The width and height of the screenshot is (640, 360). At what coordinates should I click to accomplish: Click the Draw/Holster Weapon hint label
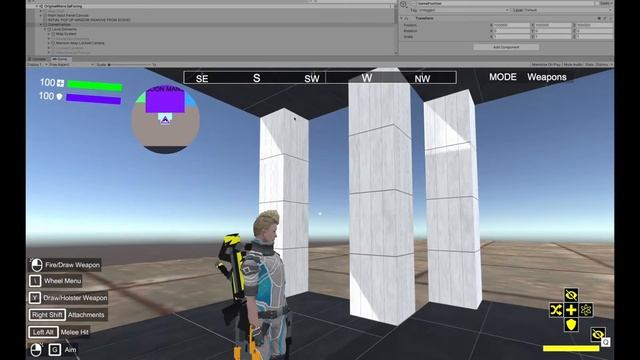(75, 298)
